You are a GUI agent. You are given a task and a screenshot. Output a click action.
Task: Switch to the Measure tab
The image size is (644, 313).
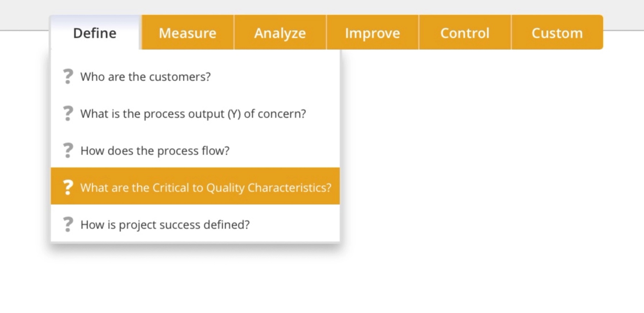tap(187, 33)
